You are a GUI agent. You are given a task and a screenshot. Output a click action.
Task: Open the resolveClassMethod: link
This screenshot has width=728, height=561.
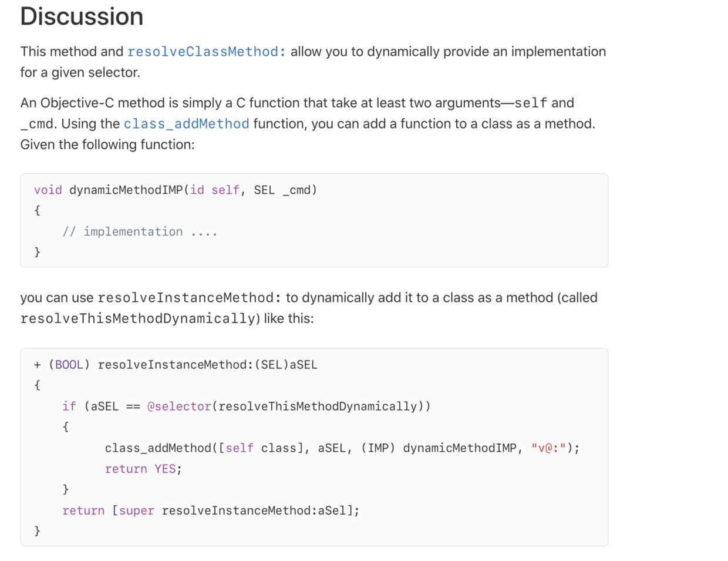click(207, 52)
